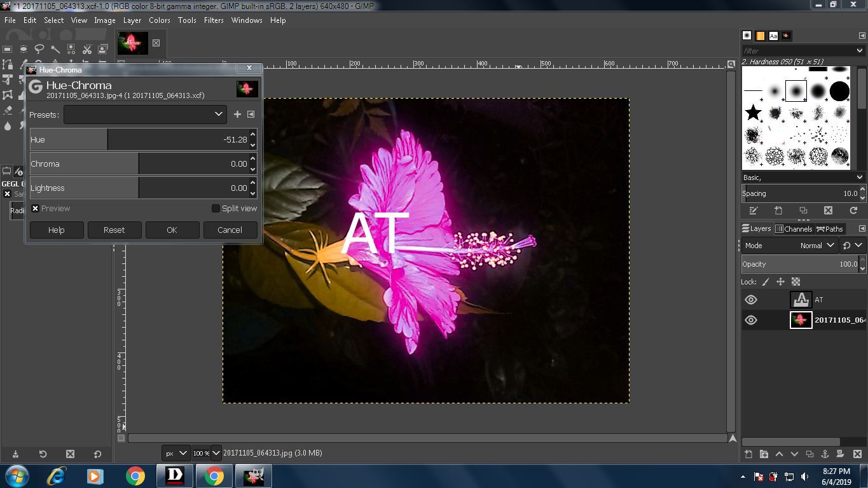The height and width of the screenshot is (488, 868).
Task: Create a new layer from the Layers panel
Action: [x=748, y=454]
